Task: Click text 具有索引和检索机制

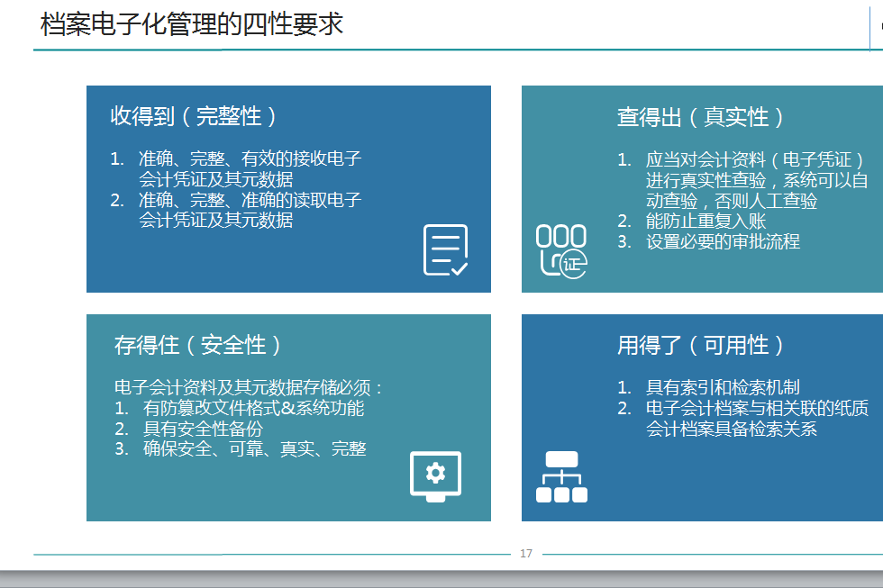Action: coord(723,387)
